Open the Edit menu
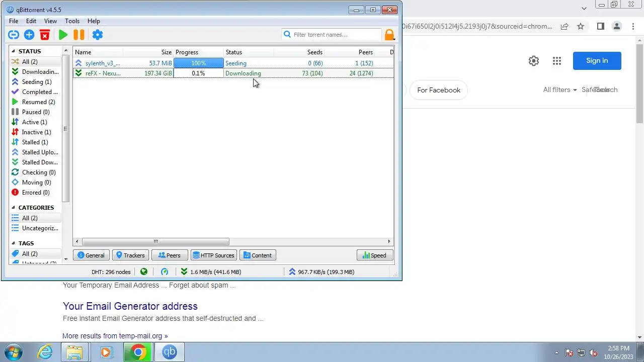Screen dimensions: 644x362 (x=31, y=21)
